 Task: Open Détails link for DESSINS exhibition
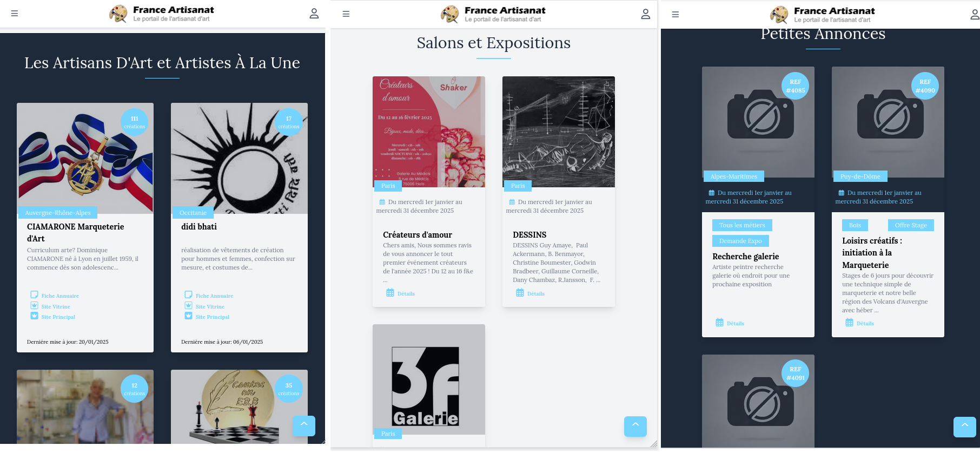(535, 293)
